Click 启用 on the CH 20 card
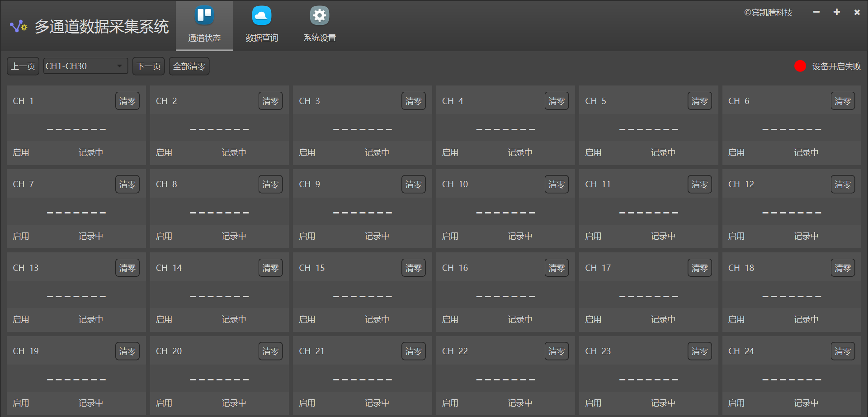Image resolution: width=868 pixels, height=417 pixels. [164, 403]
